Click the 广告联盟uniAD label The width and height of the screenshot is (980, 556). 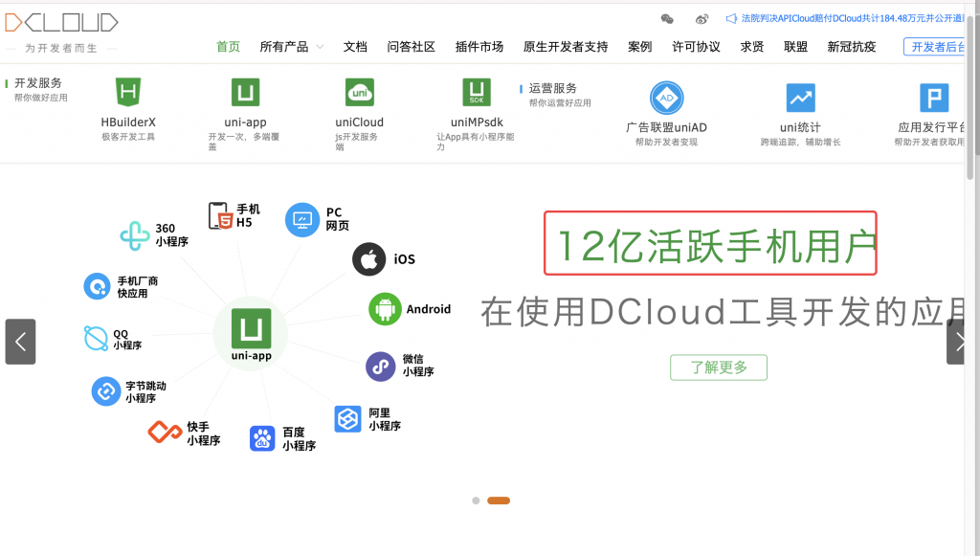[x=666, y=127]
